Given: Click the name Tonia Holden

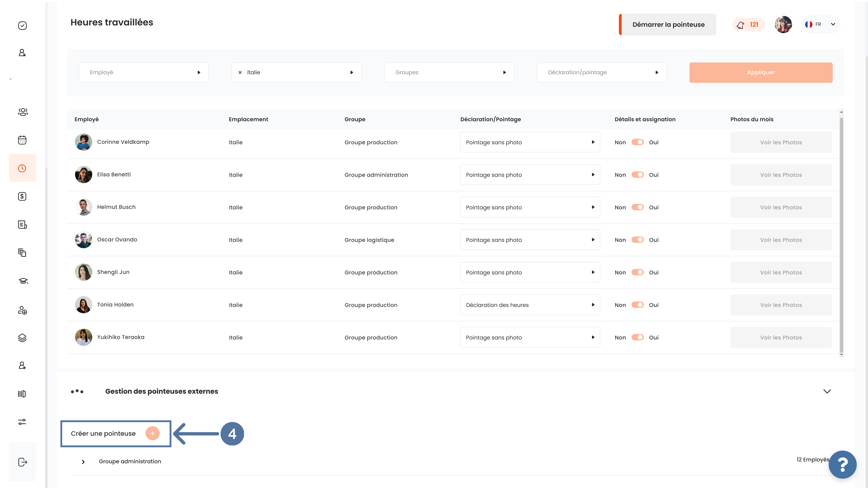Looking at the screenshot, I should [115, 305].
